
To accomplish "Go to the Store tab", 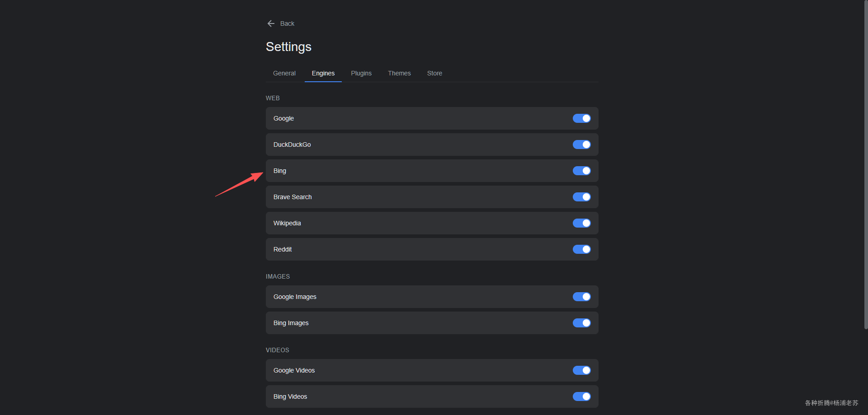I will pyautogui.click(x=434, y=73).
